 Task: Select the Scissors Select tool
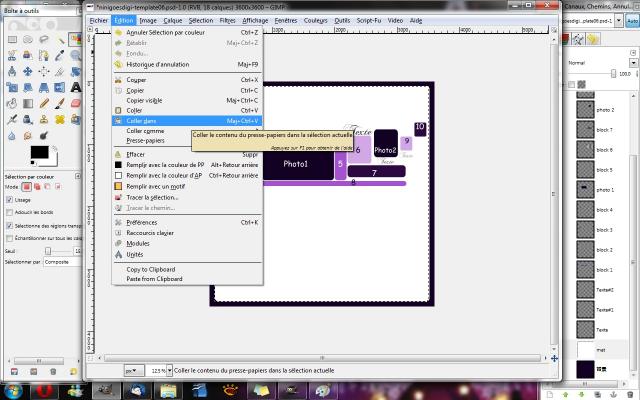(12, 56)
